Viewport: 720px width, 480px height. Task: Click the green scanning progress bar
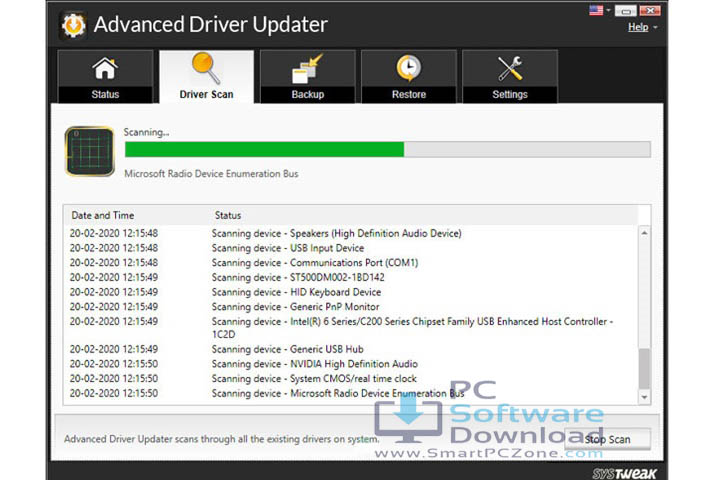click(388, 149)
